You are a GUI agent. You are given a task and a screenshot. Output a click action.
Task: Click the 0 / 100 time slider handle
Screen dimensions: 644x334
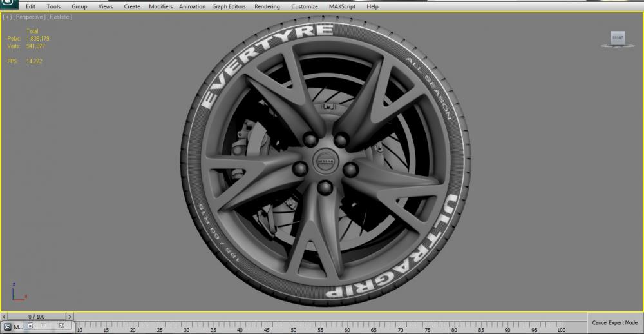coord(37,317)
